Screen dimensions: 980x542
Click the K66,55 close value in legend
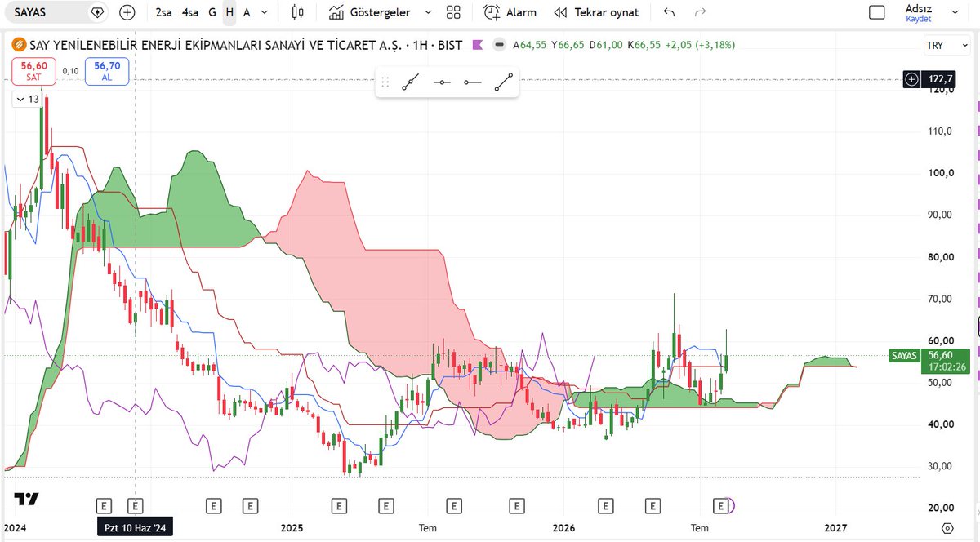(x=644, y=45)
